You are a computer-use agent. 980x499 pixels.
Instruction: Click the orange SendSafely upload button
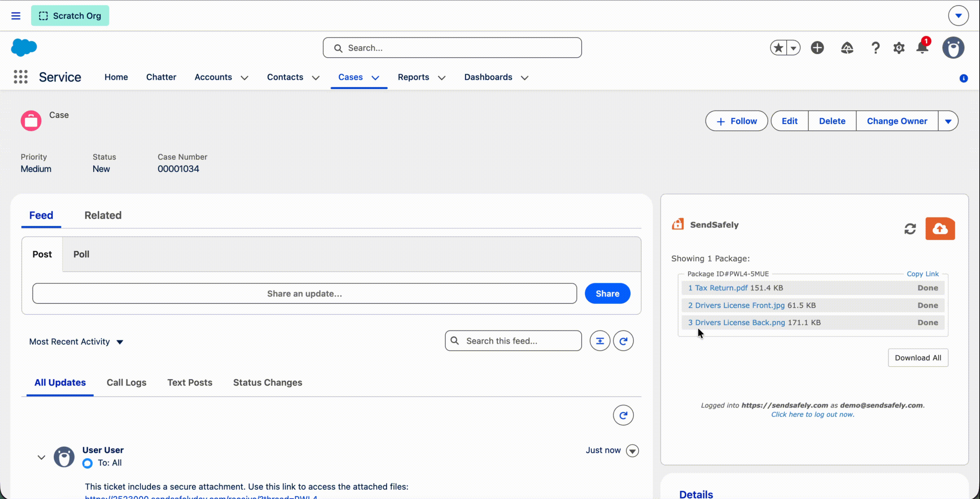940,229
